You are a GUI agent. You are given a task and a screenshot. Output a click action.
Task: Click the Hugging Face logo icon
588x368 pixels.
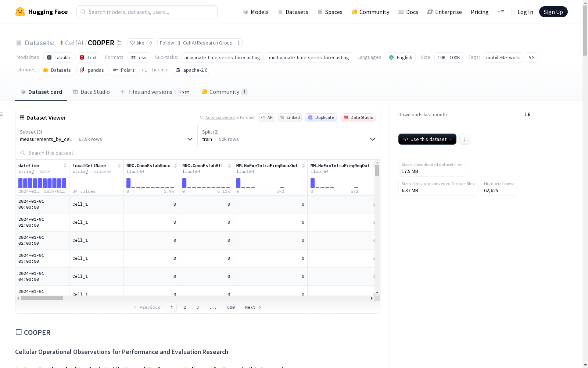(20, 12)
